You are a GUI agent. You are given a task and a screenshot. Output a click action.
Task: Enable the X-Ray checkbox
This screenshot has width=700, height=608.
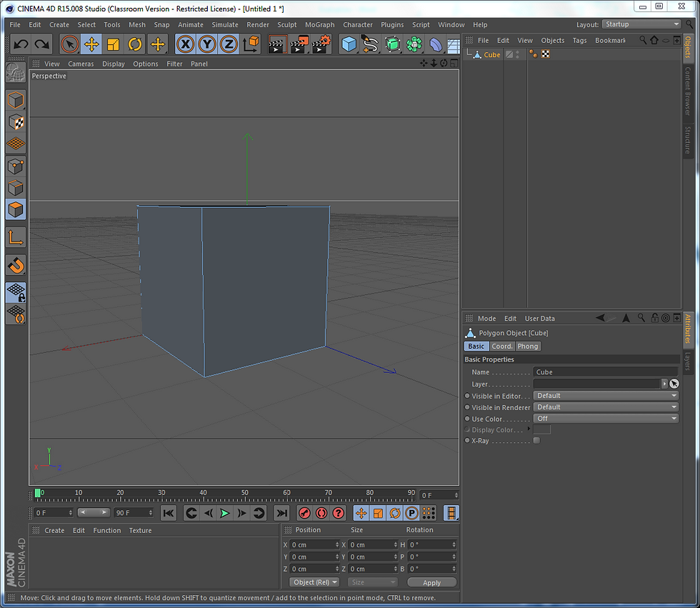[x=536, y=441]
